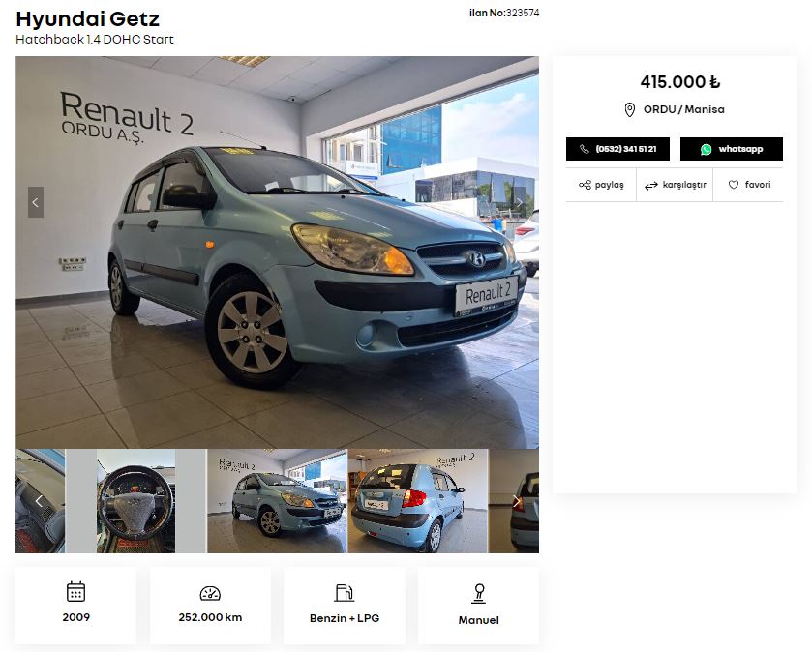This screenshot has height=652, width=812.
Task: Move the thumbnail strip back with its left chevron
Action: tap(39, 500)
